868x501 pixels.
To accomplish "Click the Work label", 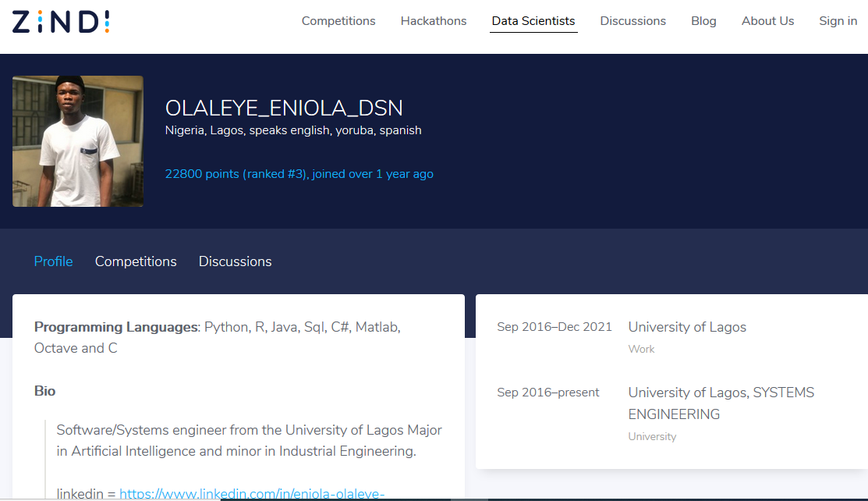I will [x=641, y=349].
